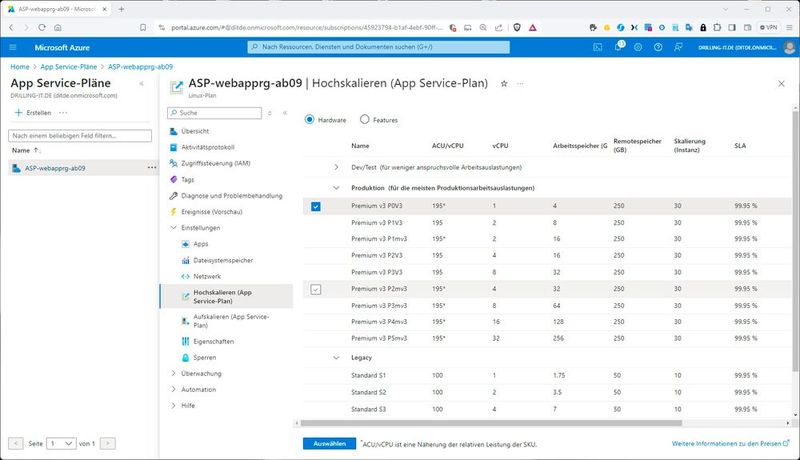The width and height of the screenshot is (800, 460).
Task: Open Tags menu item
Action: pos(188,180)
